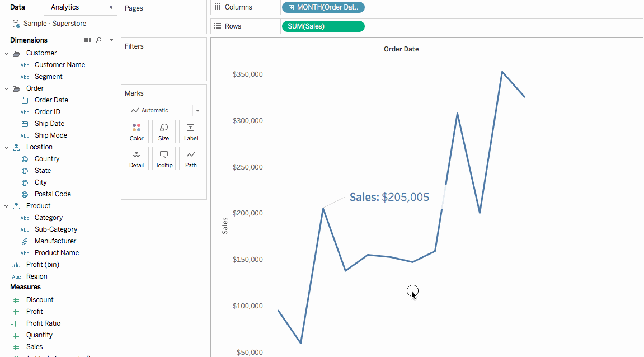Viewport: 644px width, 357px height.
Task: Collapse the Product hierarchy
Action: click(6, 206)
